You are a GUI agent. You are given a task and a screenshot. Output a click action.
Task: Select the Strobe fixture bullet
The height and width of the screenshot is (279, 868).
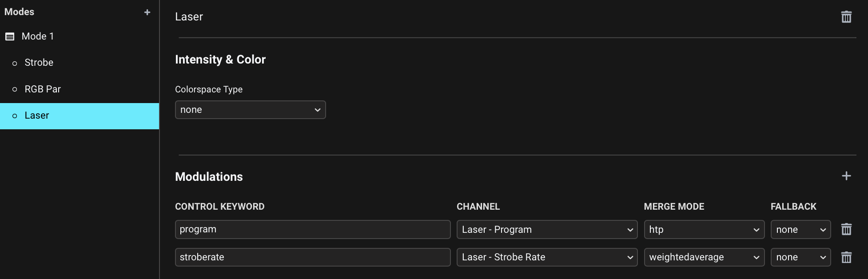click(x=15, y=63)
